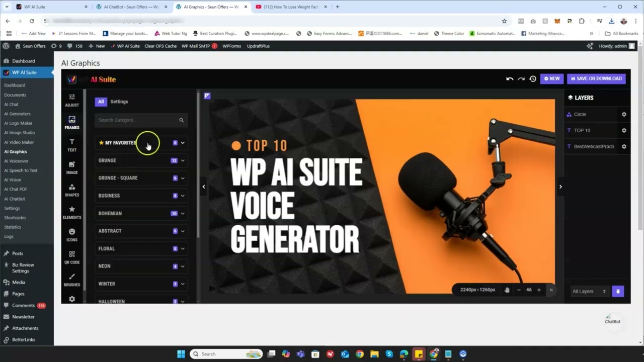Zoom out with the minus icon
The height and width of the screenshot is (362, 644).
pyautogui.click(x=519, y=290)
